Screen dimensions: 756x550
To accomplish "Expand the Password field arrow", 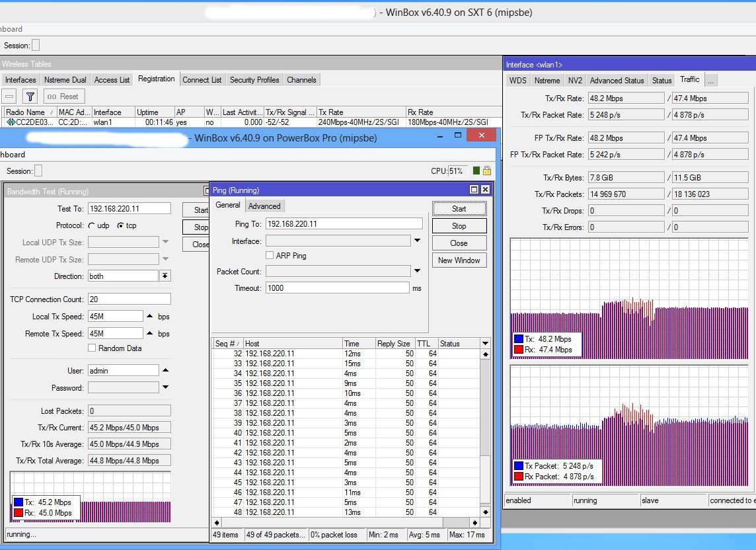I will click(165, 387).
